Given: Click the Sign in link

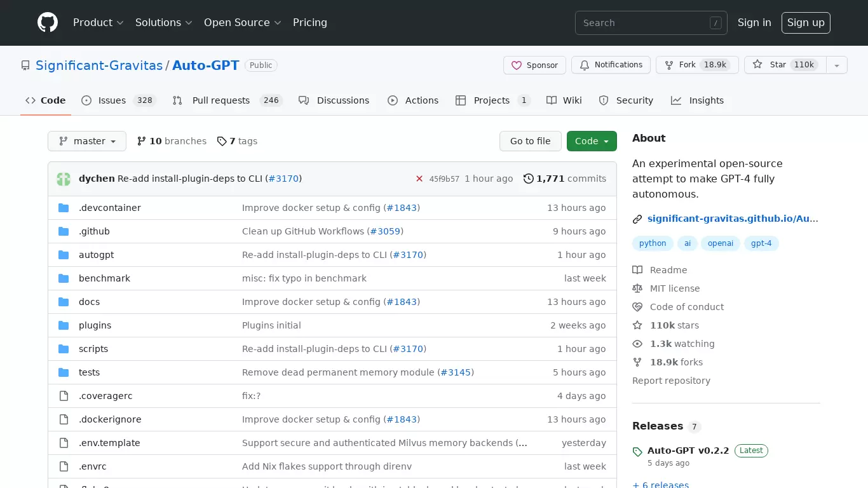Looking at the screenshot, I should coord(754,22).
